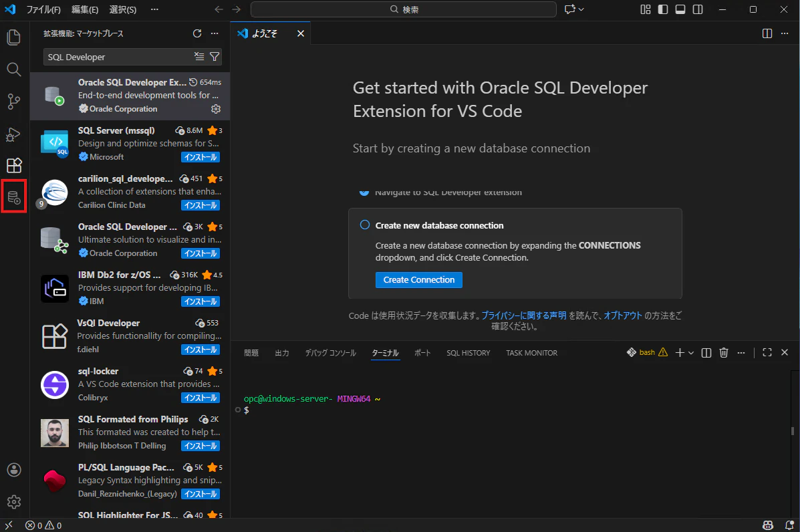Select the bash terminal label
The width and height of the screenshot is (800, 532).
coord(647,352)
